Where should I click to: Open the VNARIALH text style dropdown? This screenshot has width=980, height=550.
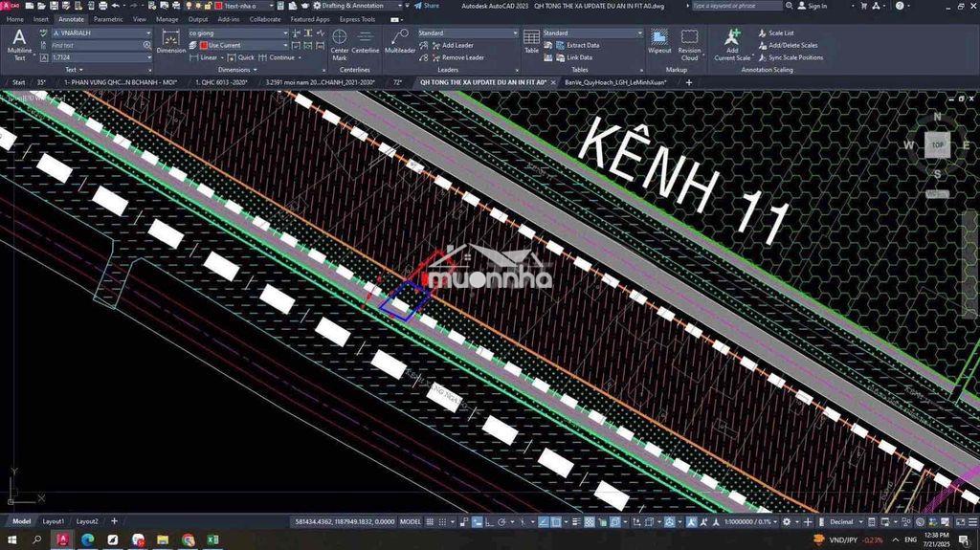(x=101, y=33)
